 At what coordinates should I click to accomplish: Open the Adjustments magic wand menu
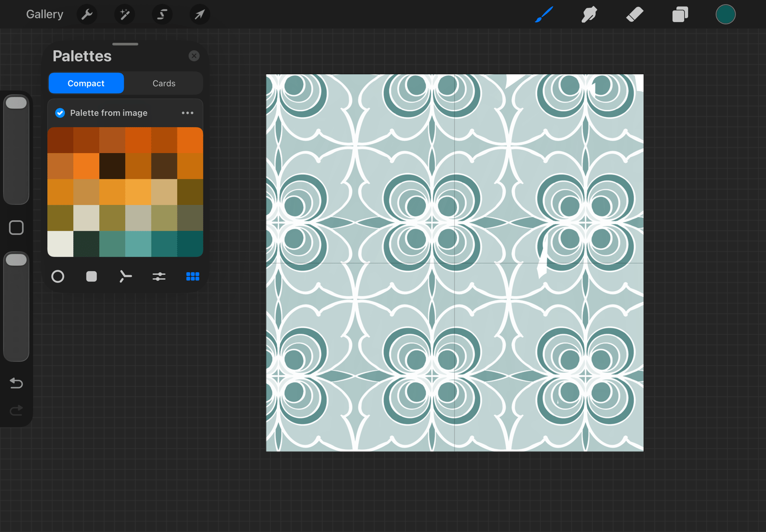125,14
